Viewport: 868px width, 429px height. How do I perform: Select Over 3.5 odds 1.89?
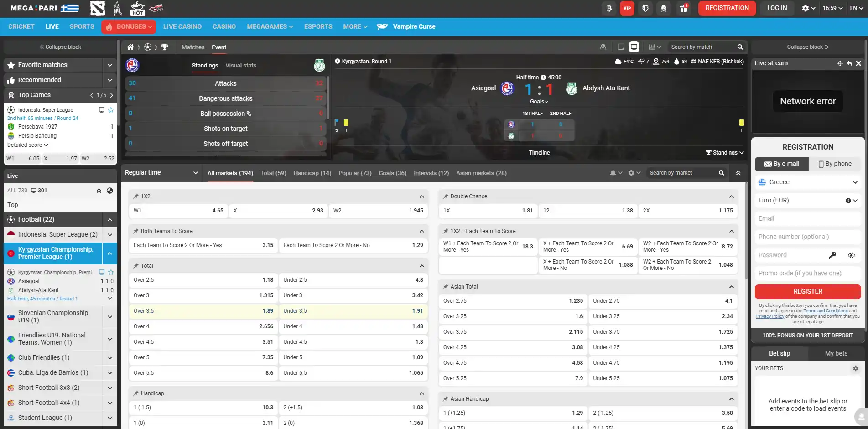coord(203,311)
